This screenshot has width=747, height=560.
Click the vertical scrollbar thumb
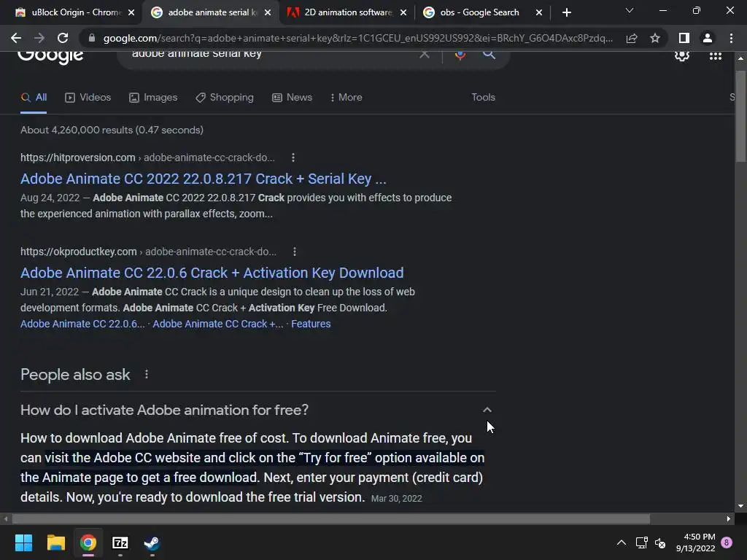740,117
